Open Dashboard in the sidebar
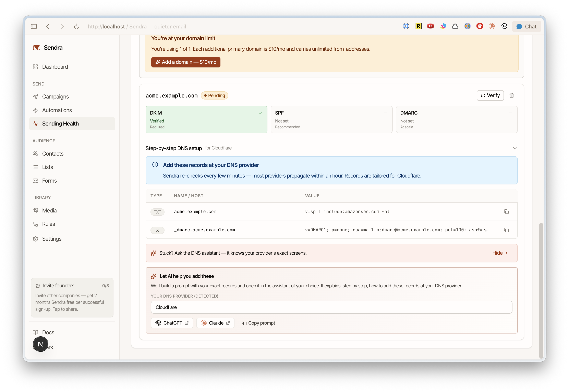This screenshot has height=392, width=569. [72, 67]
